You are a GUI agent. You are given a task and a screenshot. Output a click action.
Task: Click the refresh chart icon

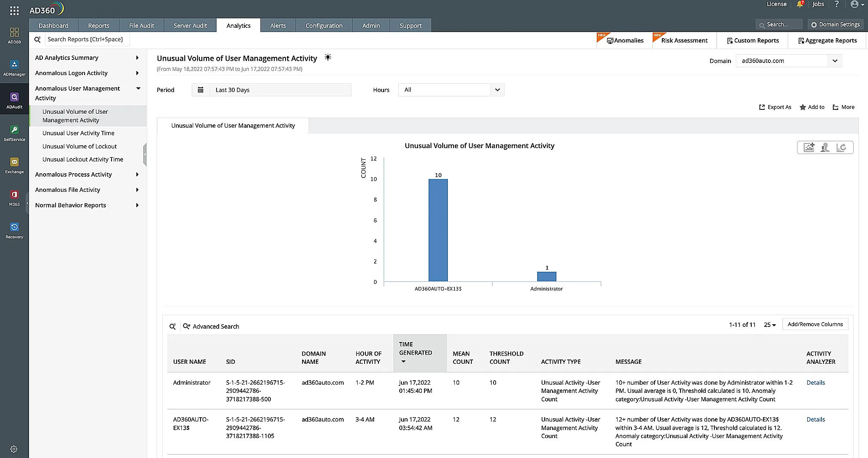(x=842, y=148)
